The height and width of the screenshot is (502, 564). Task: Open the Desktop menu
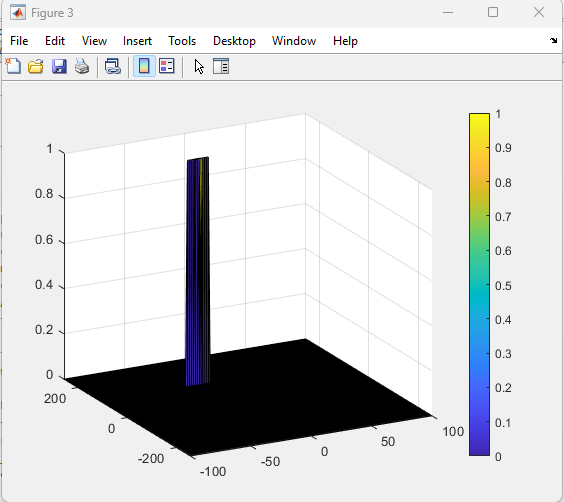234,41
